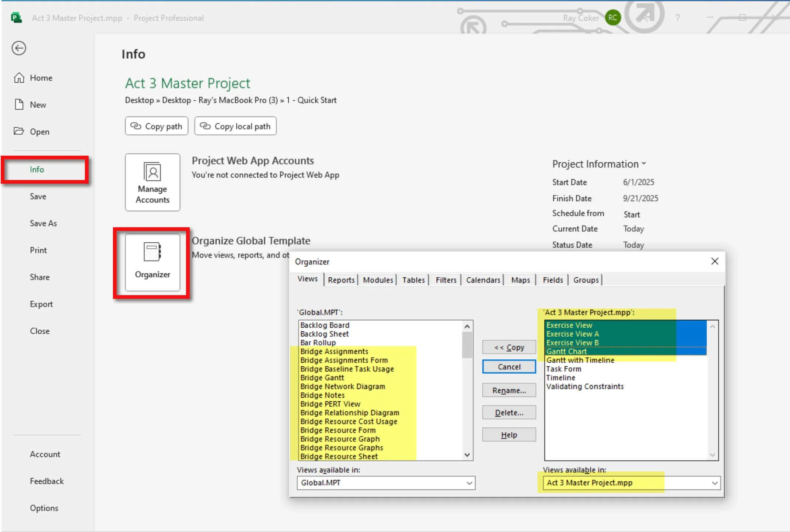
Task: Select Backlog Sheet in Global.MPT list
Action: click(x=324, y=334)
